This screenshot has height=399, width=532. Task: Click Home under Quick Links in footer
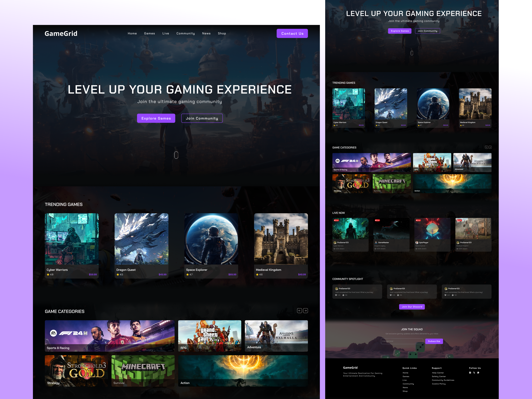(405, 373)
